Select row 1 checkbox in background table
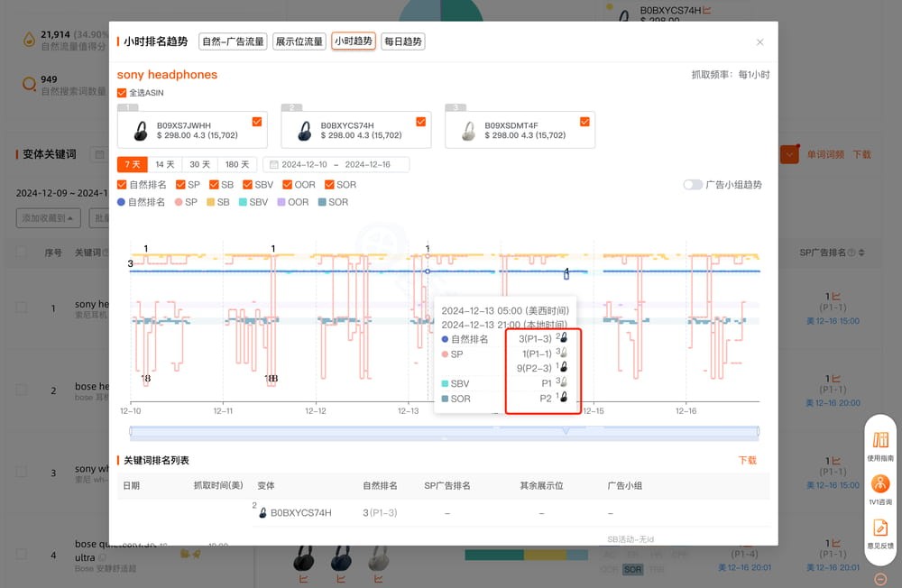Screen dimensions: 902x588 tap(22, 308)
